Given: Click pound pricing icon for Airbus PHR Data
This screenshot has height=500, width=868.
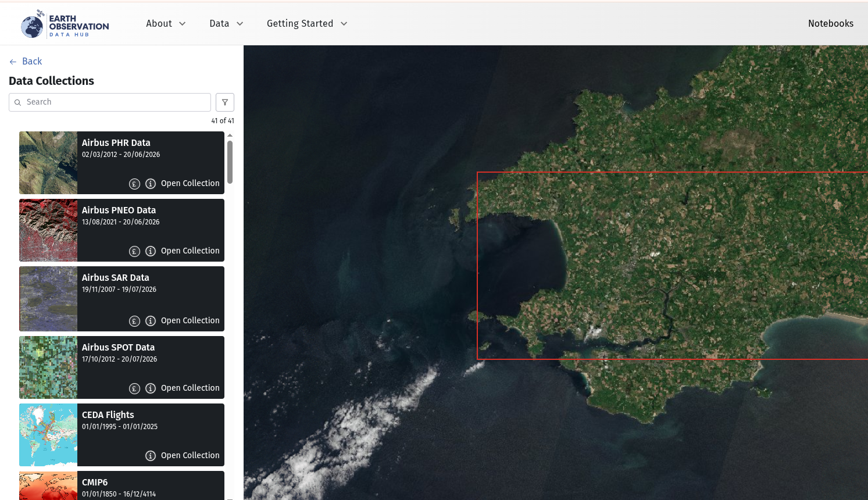Looking at the screenshot, I should point(134,184).
